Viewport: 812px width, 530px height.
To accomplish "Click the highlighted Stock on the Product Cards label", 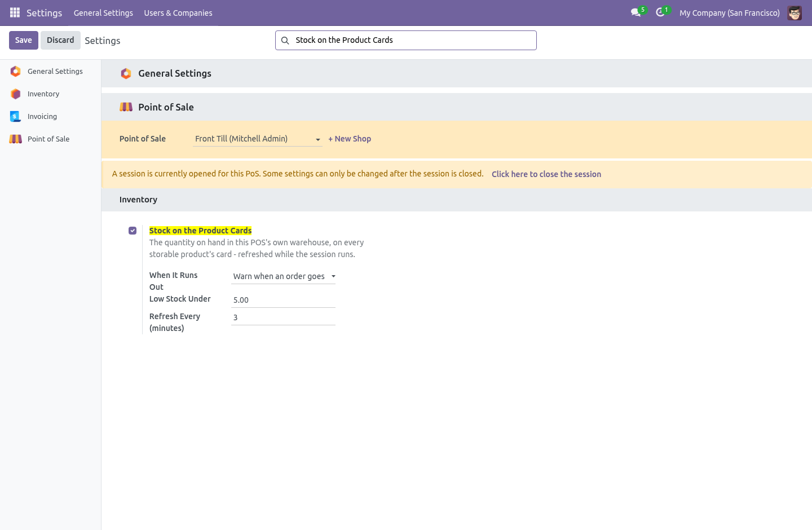I will tap(200, 231).
